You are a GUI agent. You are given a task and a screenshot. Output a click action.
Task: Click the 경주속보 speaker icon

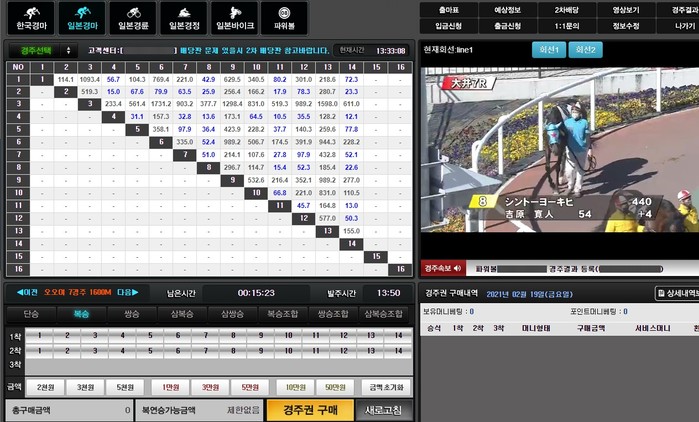tap(459, 268)
